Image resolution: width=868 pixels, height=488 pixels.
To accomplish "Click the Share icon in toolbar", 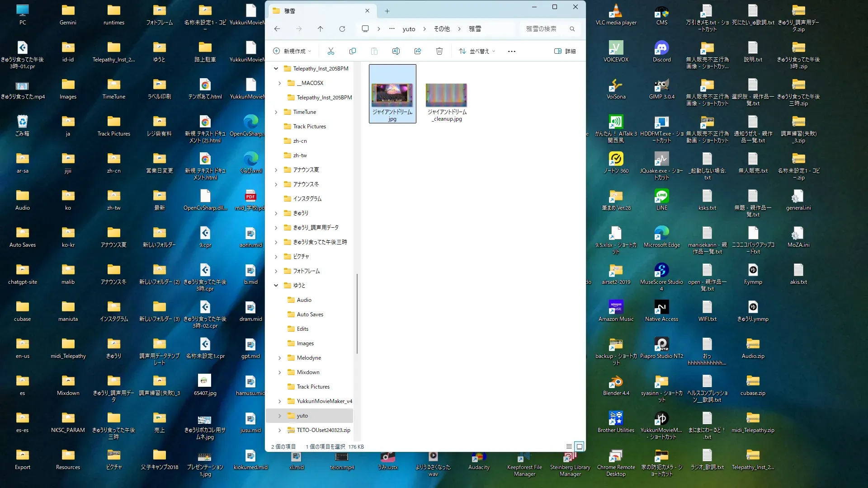I will click(418, 52).
